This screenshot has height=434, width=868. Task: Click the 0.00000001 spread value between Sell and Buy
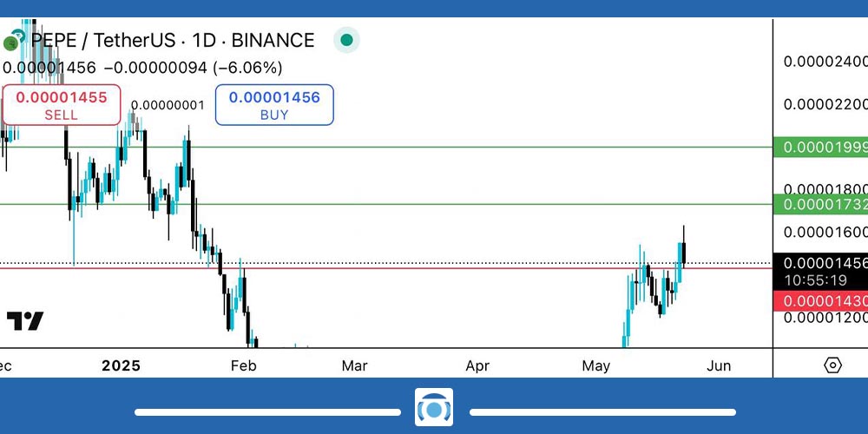168,105
